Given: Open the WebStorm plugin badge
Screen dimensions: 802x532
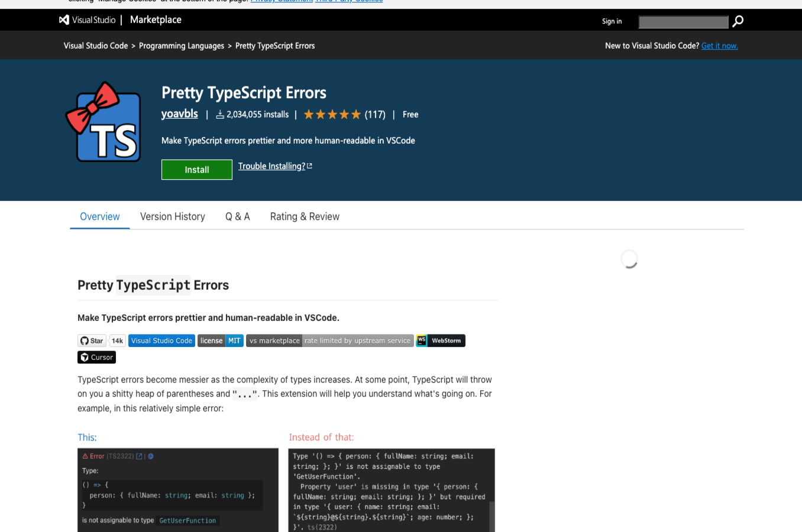Looking at the screenshot, I should 440,340.
